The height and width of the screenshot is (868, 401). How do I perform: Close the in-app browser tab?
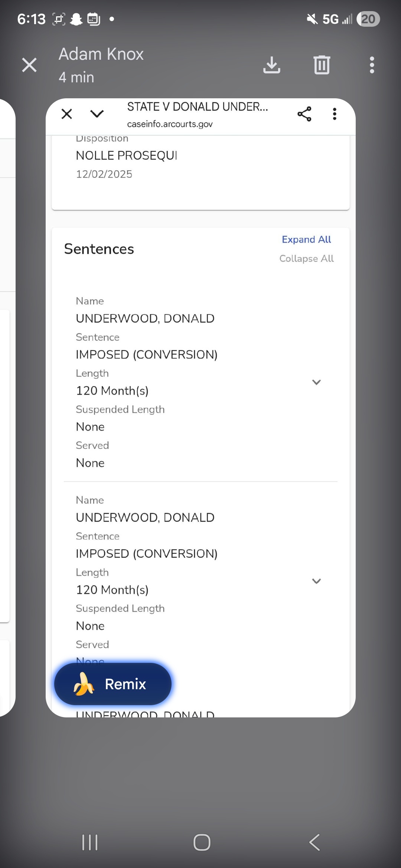tap(67, 114)
